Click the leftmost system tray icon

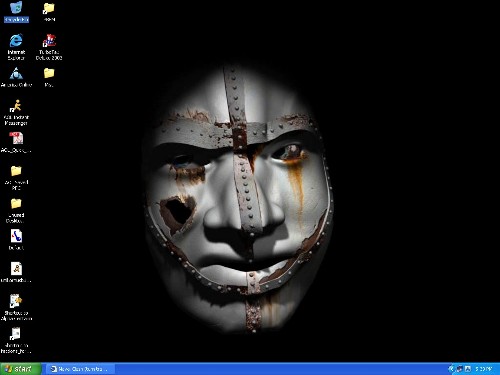pyautogui.click(x=452, y=369)
